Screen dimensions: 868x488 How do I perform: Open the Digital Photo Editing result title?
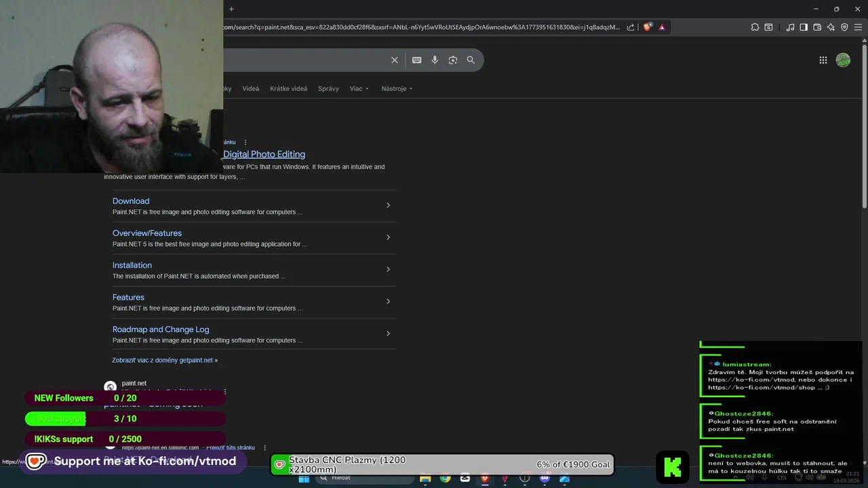pos(264,155)
